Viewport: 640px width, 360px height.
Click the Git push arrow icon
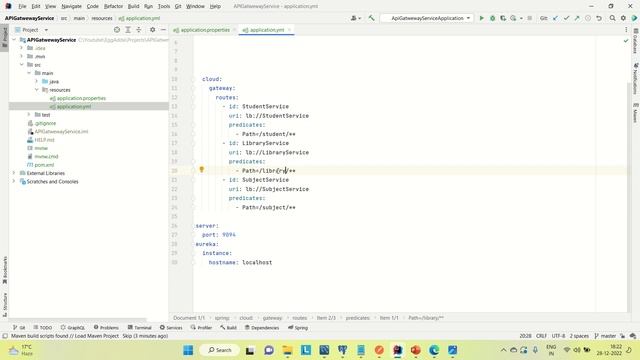(x=577, y=18)
